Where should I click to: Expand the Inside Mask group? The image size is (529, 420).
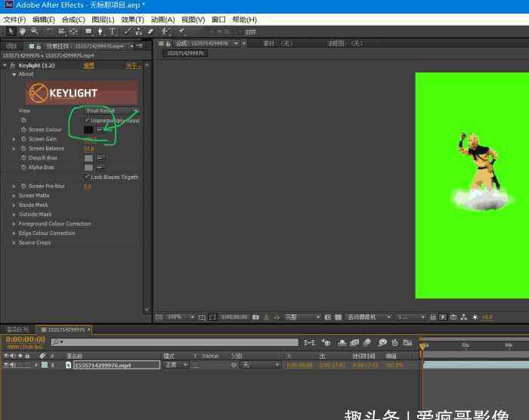coord(14,205)
